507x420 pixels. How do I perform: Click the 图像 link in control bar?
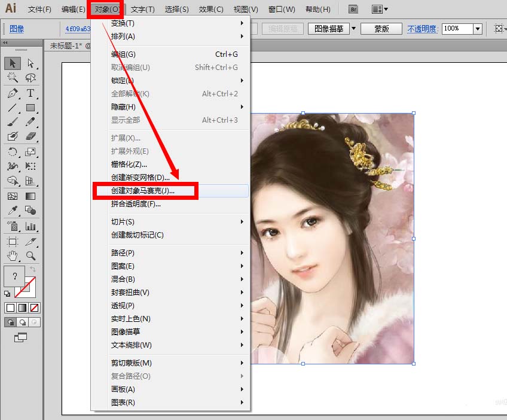[x=17, y=29]
